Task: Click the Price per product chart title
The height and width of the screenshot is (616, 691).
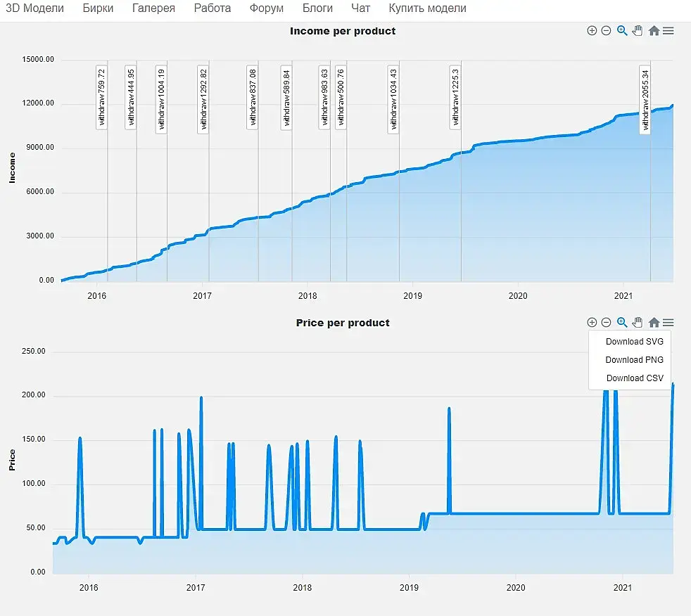Action: [343, 323]
